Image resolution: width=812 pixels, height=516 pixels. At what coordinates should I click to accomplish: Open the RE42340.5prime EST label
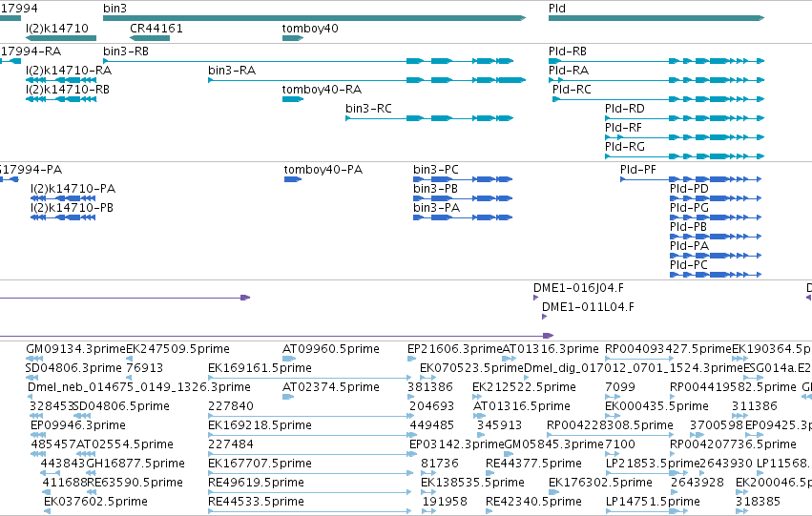534,503
